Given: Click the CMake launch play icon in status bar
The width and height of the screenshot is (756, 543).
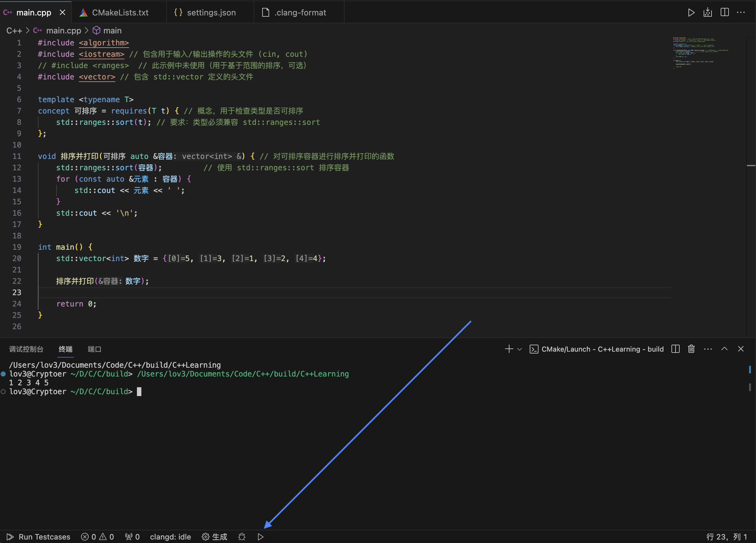Looking at the screenshot, I should [x=261, y=537].
